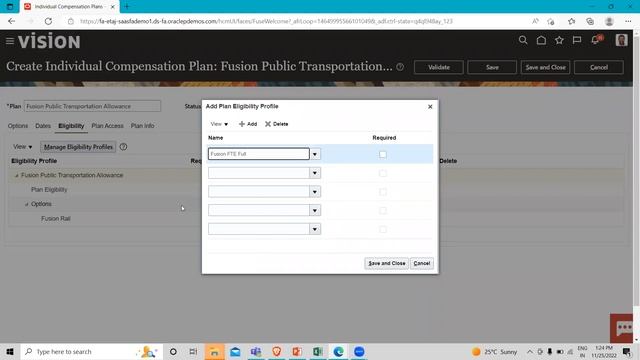Screen dimensions: 640x360
Task: Select the Eligibility tab
Action: click(x=71, y=126)
